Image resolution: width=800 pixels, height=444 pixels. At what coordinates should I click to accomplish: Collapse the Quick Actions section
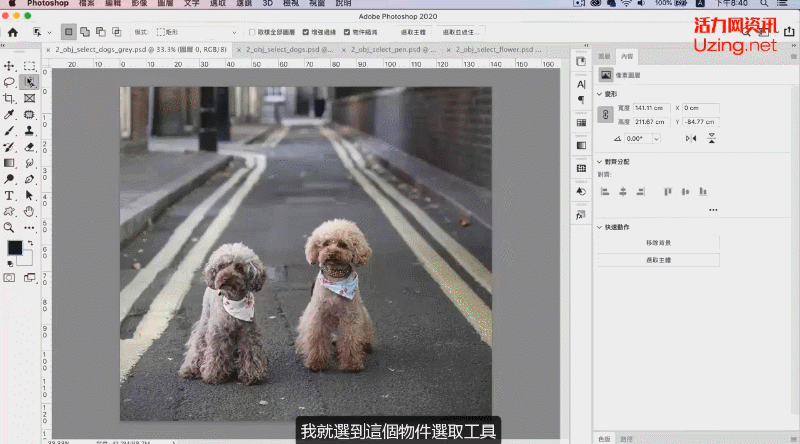click(599, 227)
